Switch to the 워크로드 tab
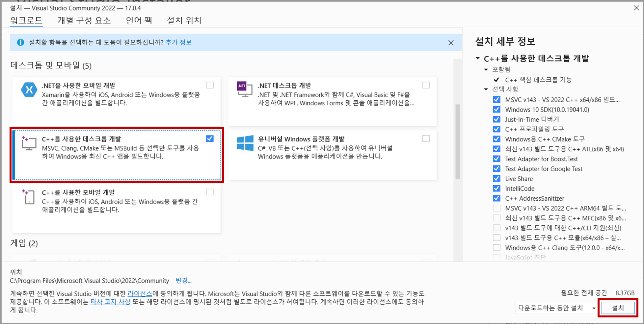The image size is (644, 324). pos(26,20)
